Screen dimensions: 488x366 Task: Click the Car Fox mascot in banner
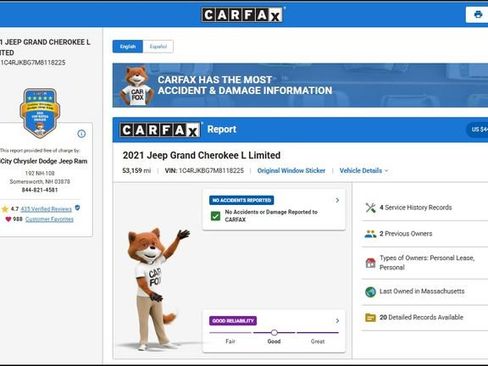tap(137, 86)
